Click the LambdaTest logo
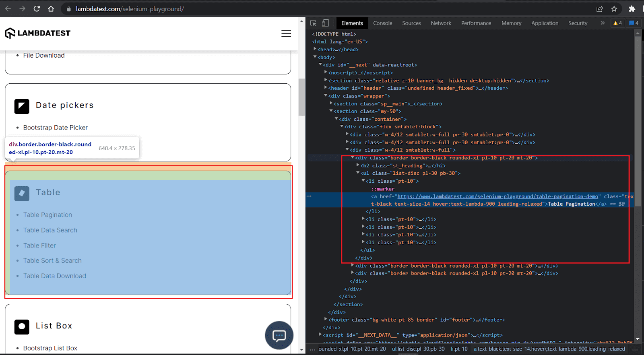644x355 pixels. 38,33
